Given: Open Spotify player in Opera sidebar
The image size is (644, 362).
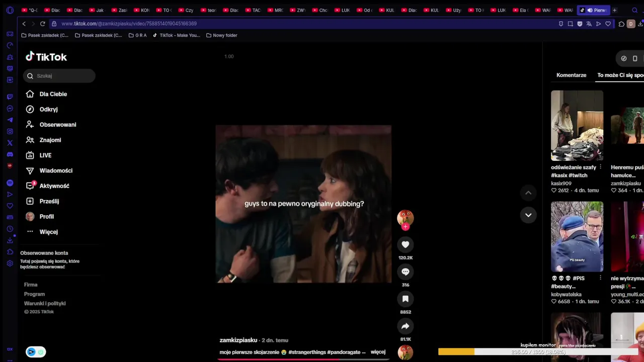Looking at the screenshot, I should pos(10,183).
